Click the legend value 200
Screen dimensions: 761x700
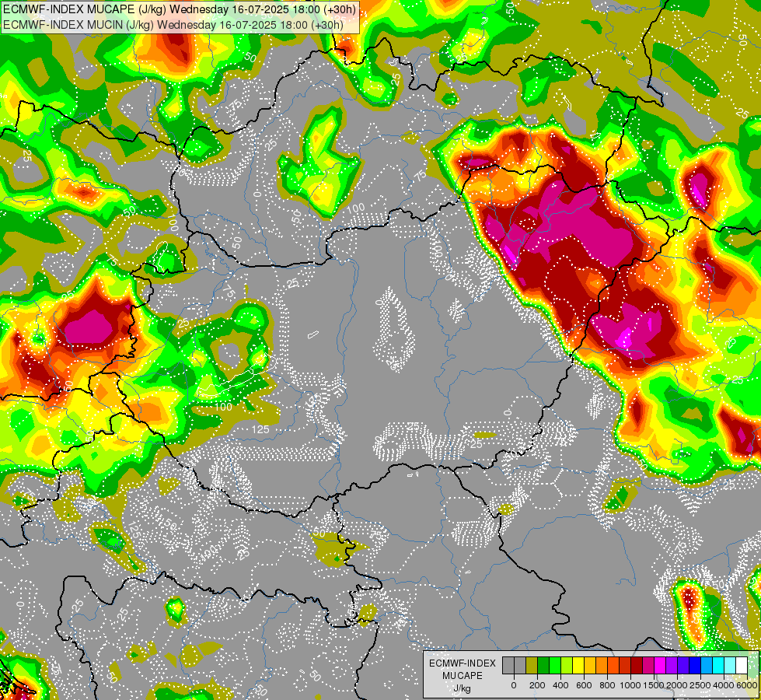click(x=537, y=685)
